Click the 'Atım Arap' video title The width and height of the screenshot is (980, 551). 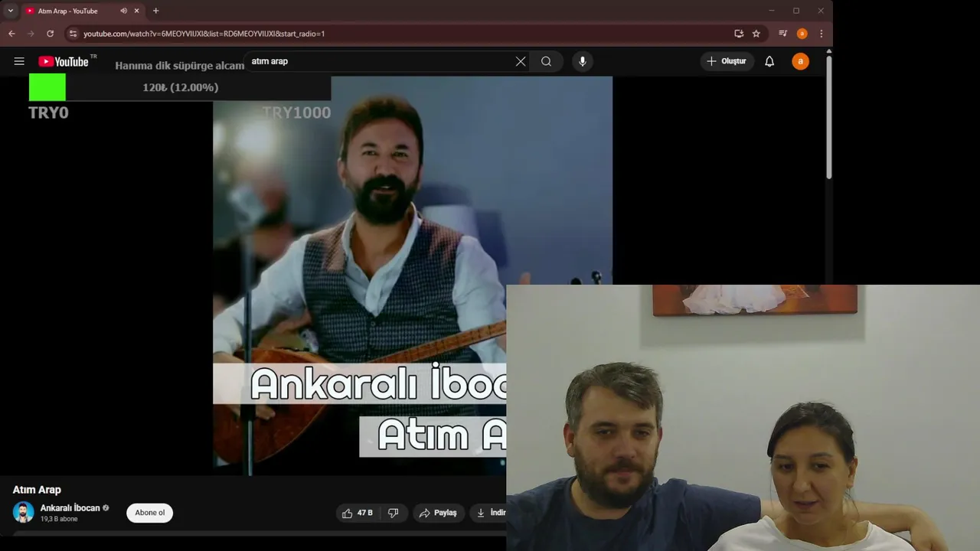pyautogui.click(x=37, y=490)
